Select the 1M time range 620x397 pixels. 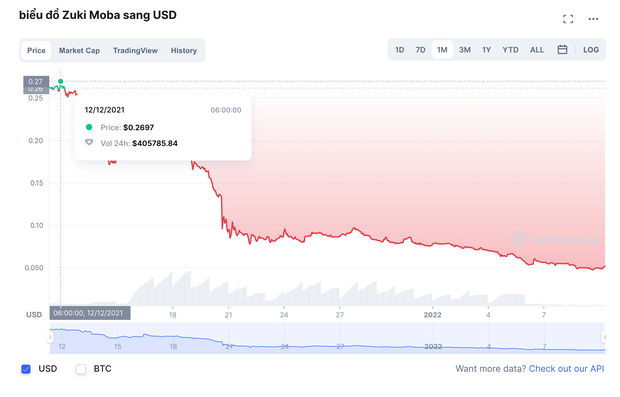click(x=442, y=50)
